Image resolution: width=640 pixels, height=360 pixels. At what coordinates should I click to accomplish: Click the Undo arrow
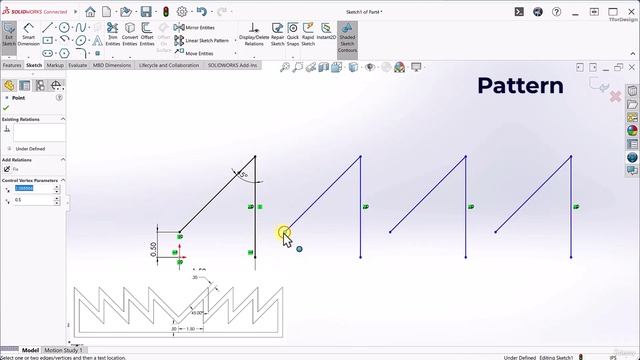click(x=201, y=11)
